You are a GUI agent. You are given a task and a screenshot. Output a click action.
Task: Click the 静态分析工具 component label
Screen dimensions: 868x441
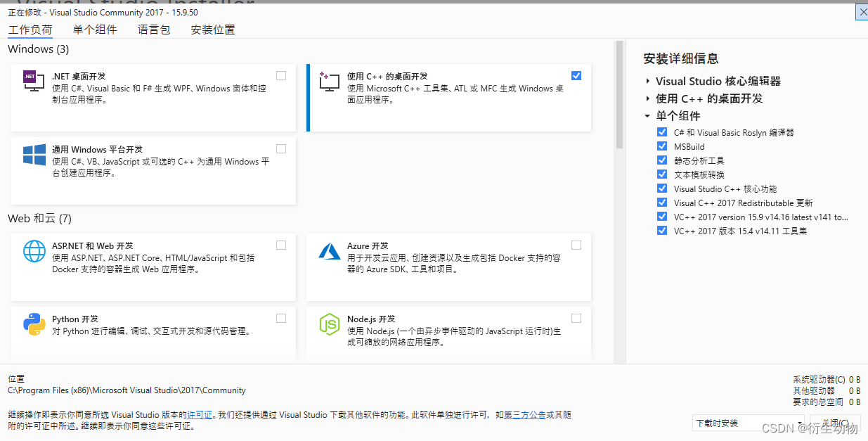699,160
